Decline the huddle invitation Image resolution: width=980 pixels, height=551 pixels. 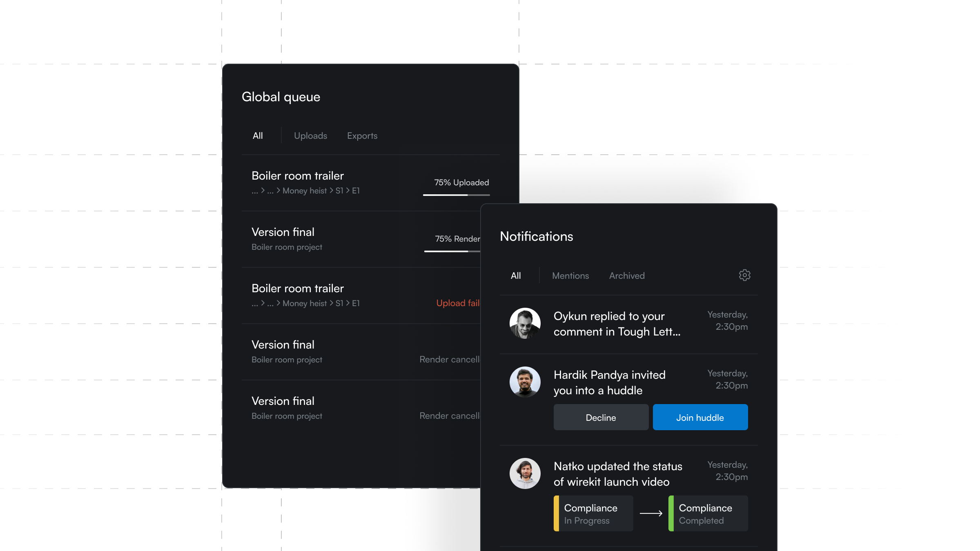[x=601, y=417]
